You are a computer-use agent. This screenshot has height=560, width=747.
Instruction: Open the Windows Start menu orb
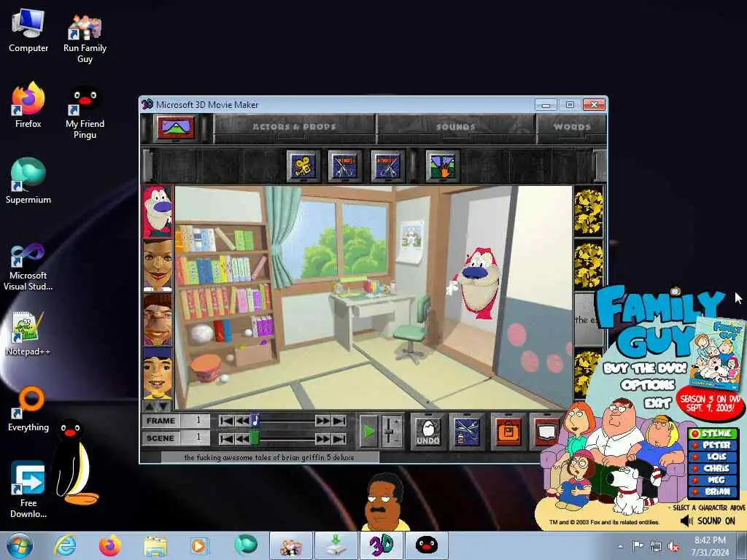[20, 545]
